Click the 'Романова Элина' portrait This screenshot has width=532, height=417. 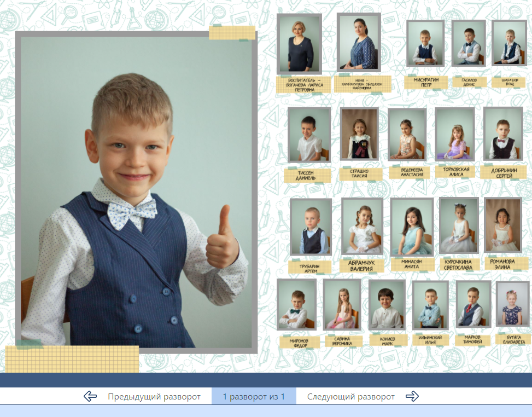click(x=503, y=225)
